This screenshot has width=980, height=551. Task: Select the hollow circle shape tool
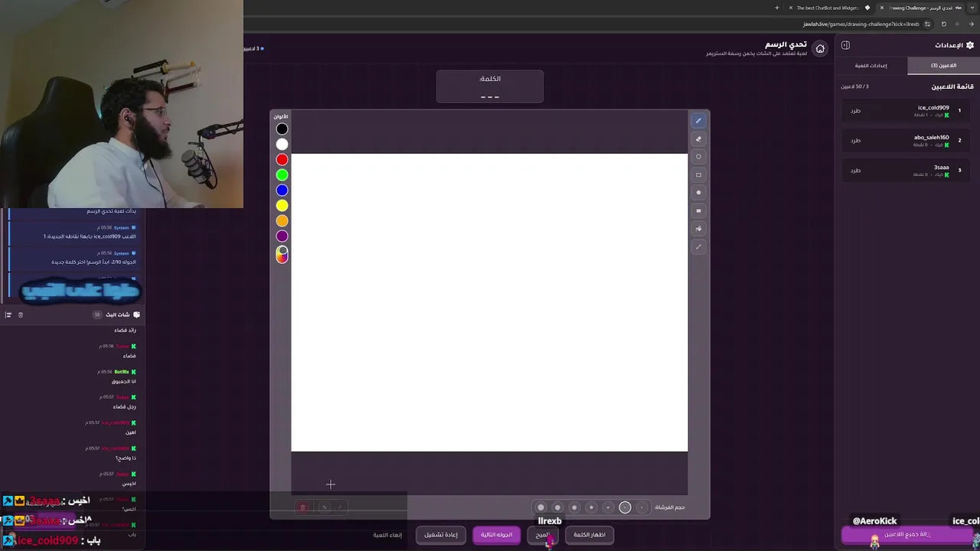698,157
